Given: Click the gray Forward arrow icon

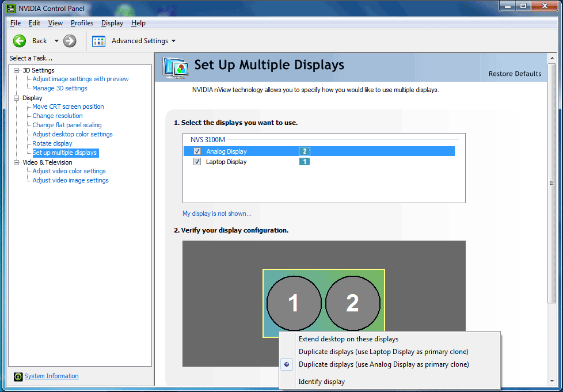Looking at the screenshot, I should coord(70,41).
